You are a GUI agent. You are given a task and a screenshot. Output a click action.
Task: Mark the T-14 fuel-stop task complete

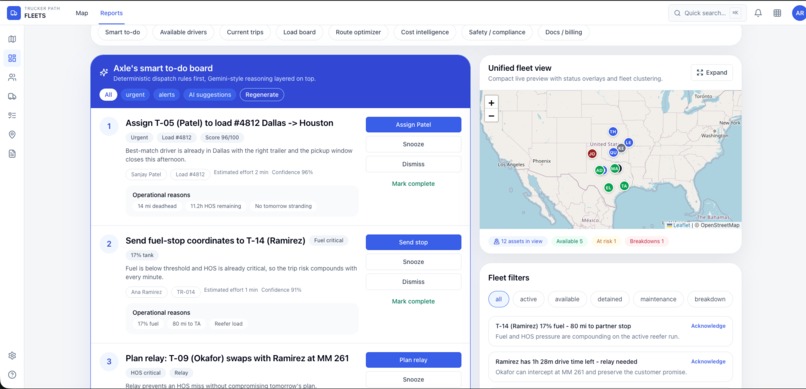pos(413,301)
